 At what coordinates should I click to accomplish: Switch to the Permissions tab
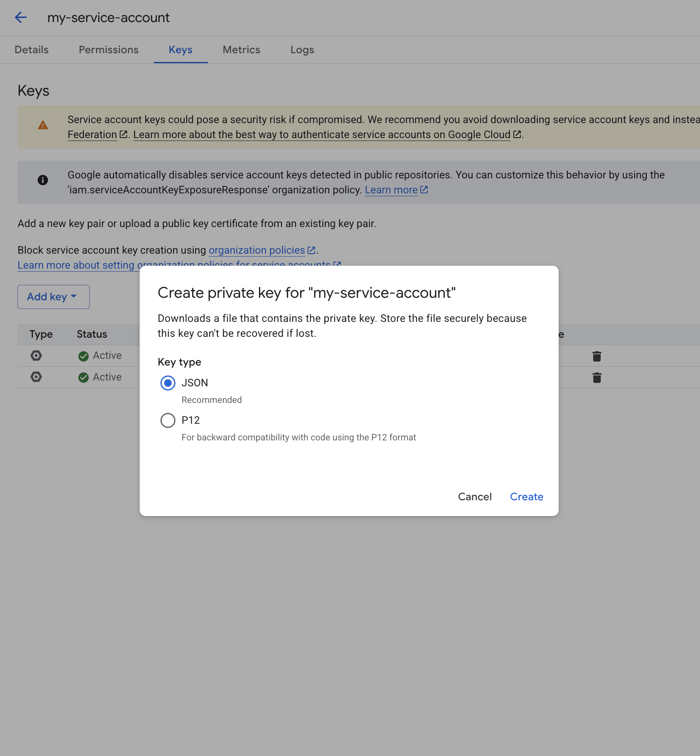click(x=108, y=50)
